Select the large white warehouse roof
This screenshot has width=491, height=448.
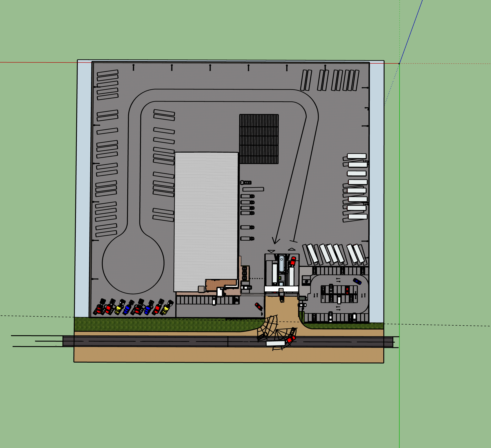(206, 222)
